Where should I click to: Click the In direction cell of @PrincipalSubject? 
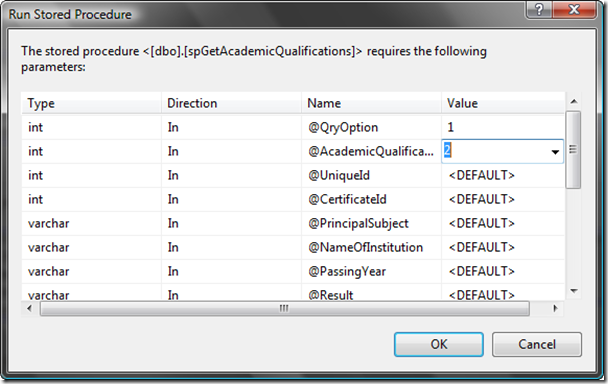231,223
